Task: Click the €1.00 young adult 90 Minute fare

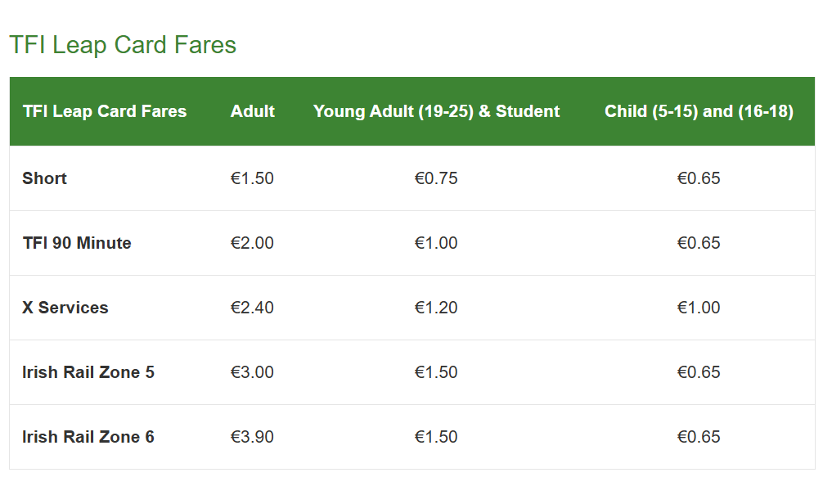Action: (436, 243)
